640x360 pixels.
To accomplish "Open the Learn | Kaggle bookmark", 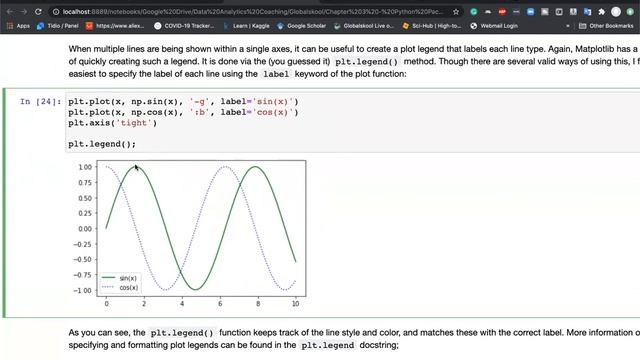I will pos(247,26).
